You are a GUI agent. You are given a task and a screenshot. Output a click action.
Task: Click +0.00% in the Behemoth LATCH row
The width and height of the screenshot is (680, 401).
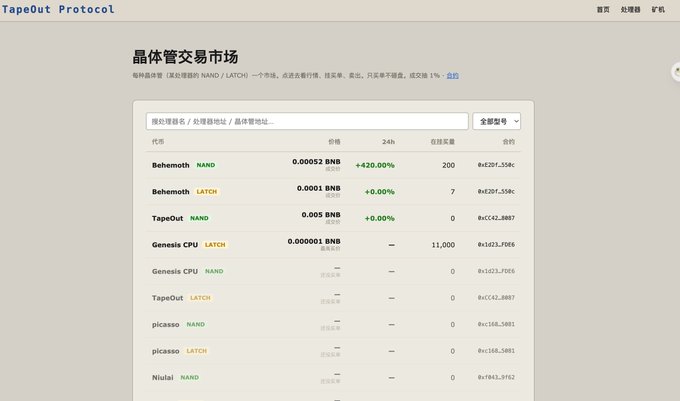tap(379, 192)
